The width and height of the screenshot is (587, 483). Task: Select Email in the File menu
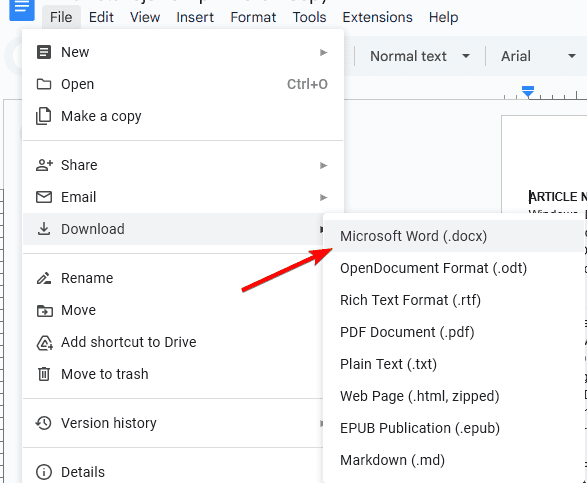click(x=183, y=197)
